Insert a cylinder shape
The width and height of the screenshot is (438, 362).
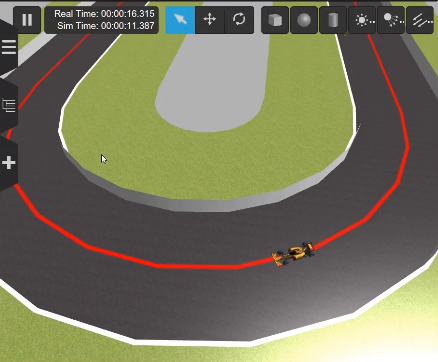point(333,20)
